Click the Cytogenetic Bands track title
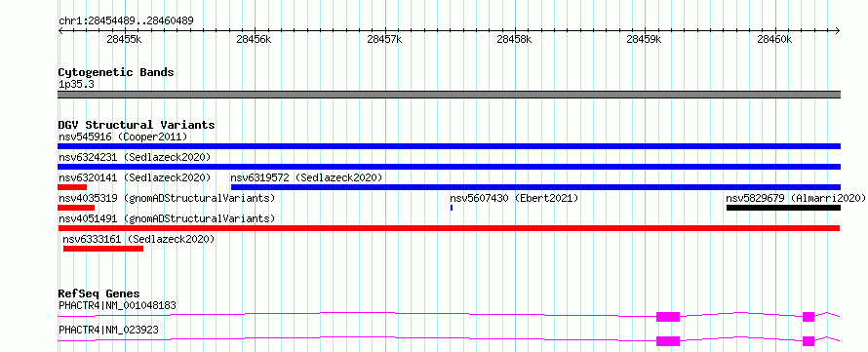Screen dimensions: 868x352 pyautogui.click(x=116, y=72)
